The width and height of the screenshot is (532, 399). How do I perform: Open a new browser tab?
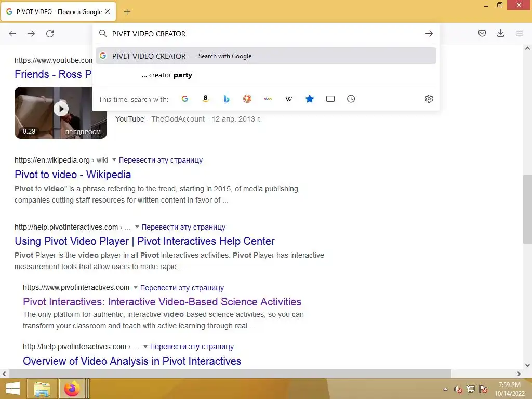[127, 12]
